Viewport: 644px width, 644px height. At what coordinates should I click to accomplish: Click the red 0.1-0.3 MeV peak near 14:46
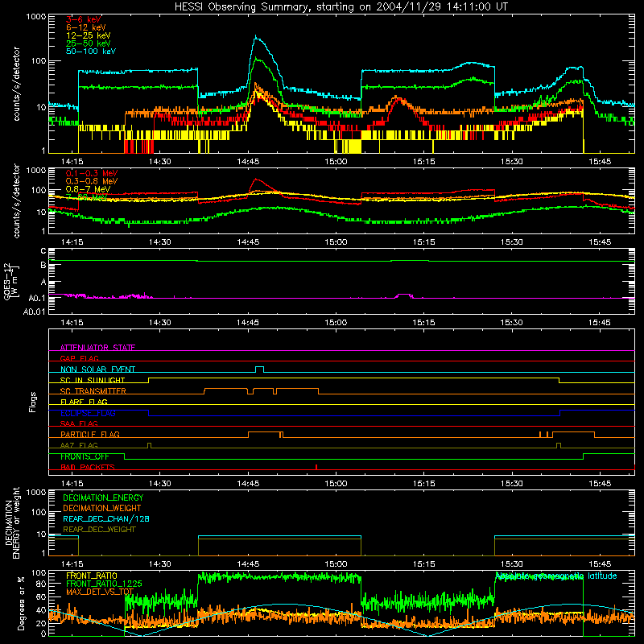pos(256,180)
